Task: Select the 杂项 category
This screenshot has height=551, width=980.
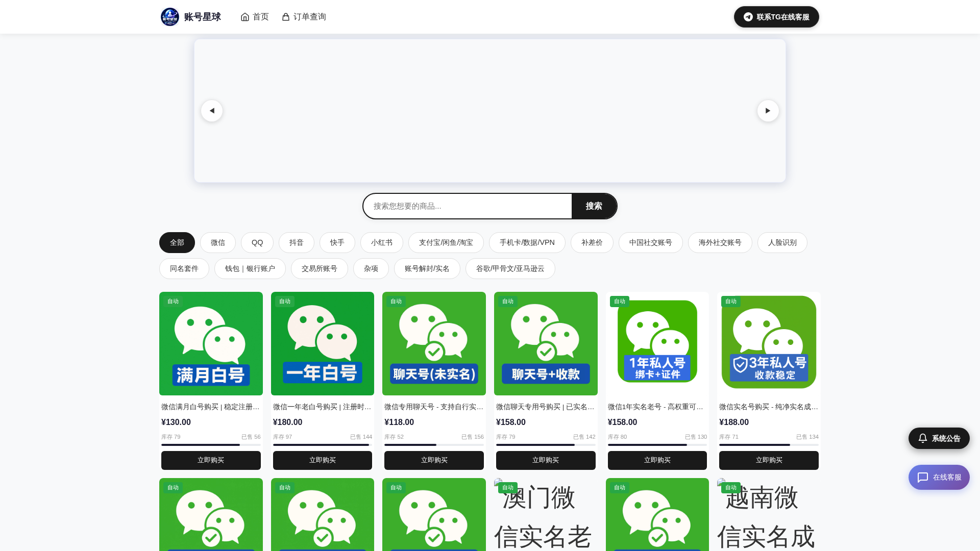Action: (371, 269)
